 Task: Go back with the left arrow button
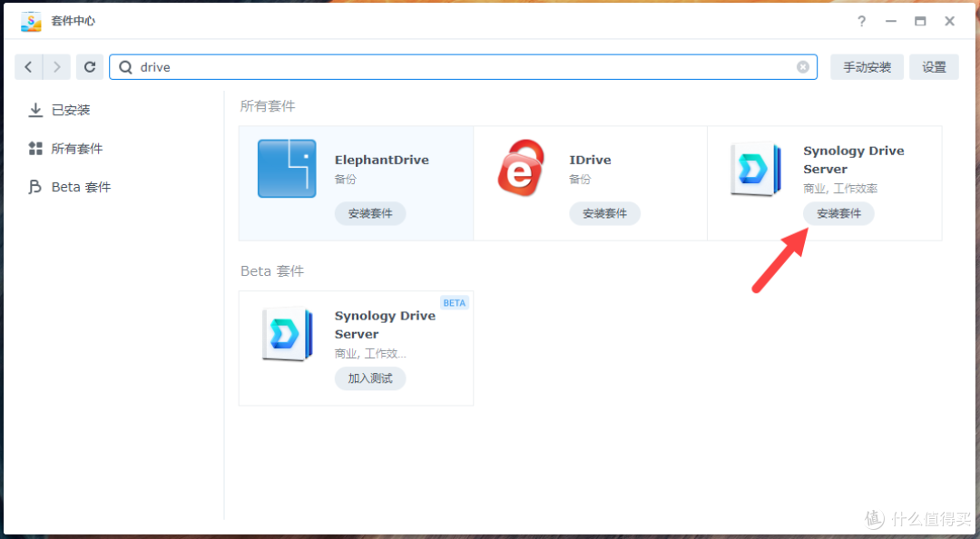(28, 67)
